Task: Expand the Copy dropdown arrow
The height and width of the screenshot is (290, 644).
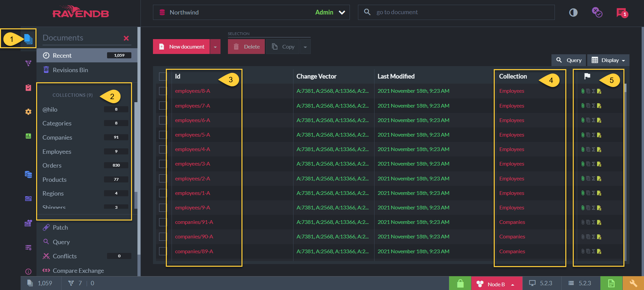Action: [x=305, y=47]
